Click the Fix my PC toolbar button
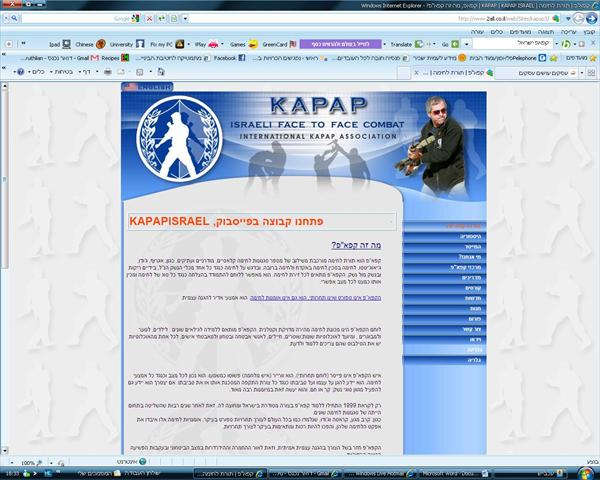This screenshot has height=480, width=600. coord(167,44)
